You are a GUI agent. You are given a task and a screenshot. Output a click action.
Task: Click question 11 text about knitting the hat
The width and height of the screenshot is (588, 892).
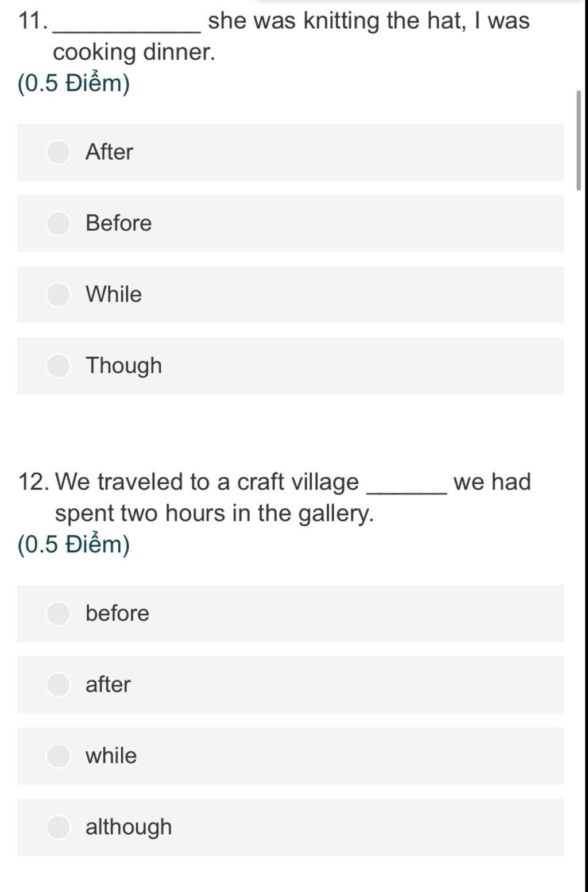click(x=274, y=36)
